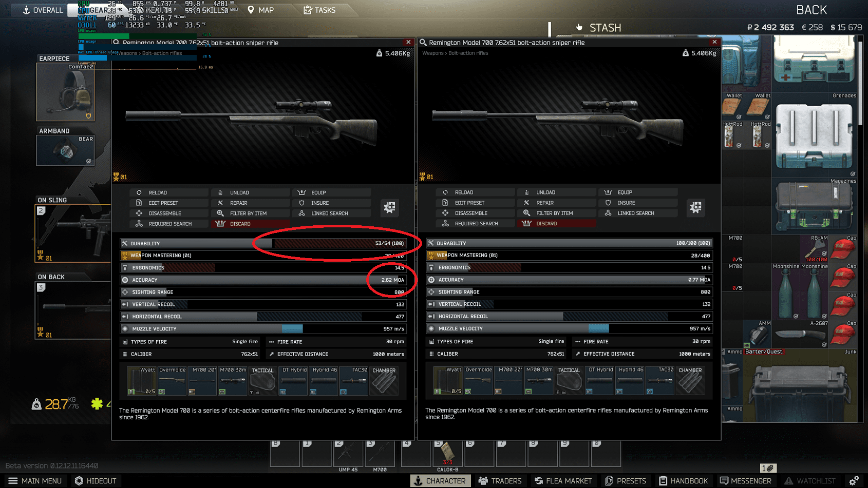Switch to the MAP tab
The height and width of the screenshot is (488, 868).
[x=260, y=10]
